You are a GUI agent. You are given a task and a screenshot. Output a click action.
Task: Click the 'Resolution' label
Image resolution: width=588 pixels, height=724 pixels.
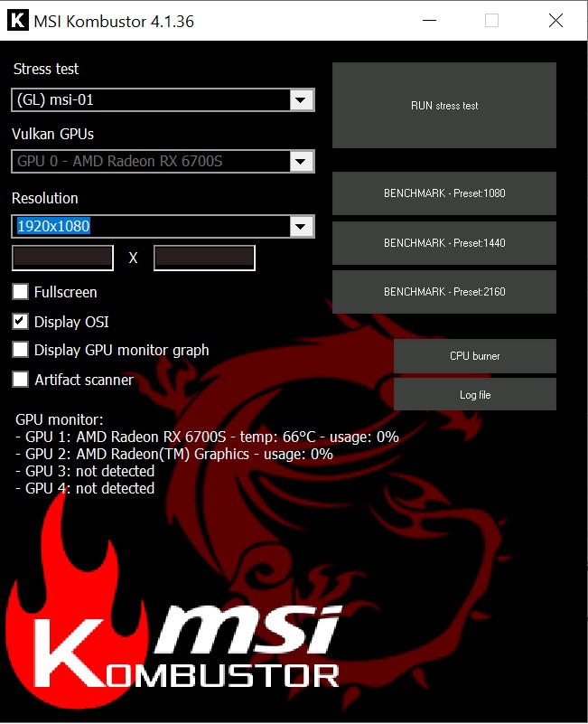45,198
